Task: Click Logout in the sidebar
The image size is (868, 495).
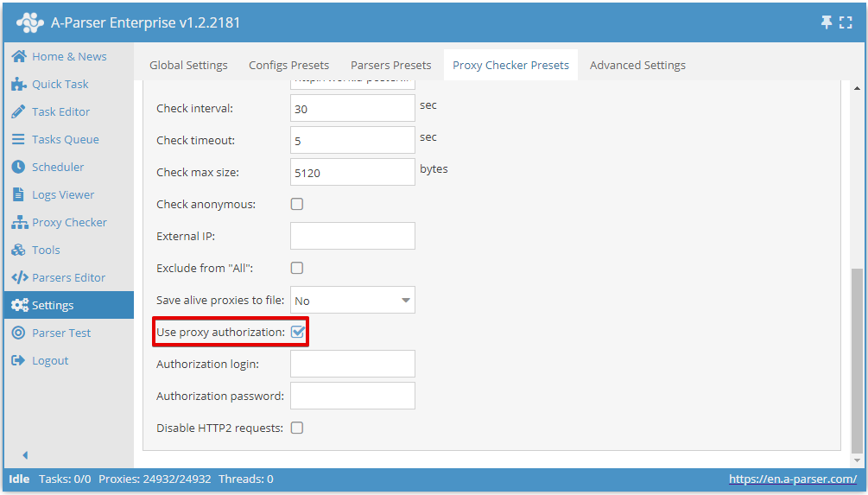Action: point(50,360)
